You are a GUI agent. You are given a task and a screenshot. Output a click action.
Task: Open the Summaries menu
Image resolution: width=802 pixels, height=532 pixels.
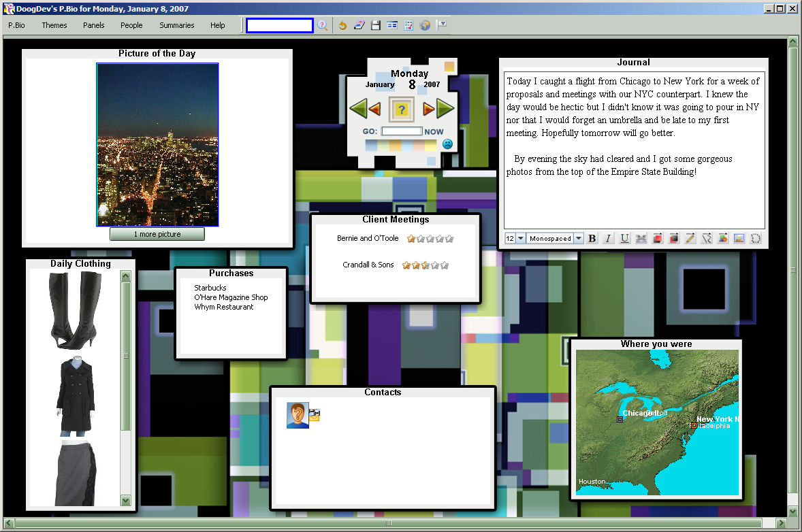(177, 25)
